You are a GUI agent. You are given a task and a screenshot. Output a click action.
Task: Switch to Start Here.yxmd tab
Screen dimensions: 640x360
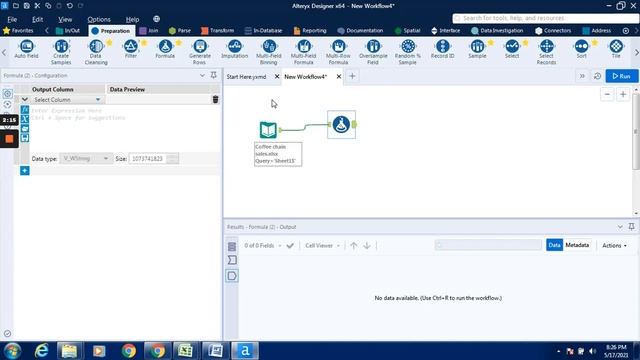coord(247,76)
